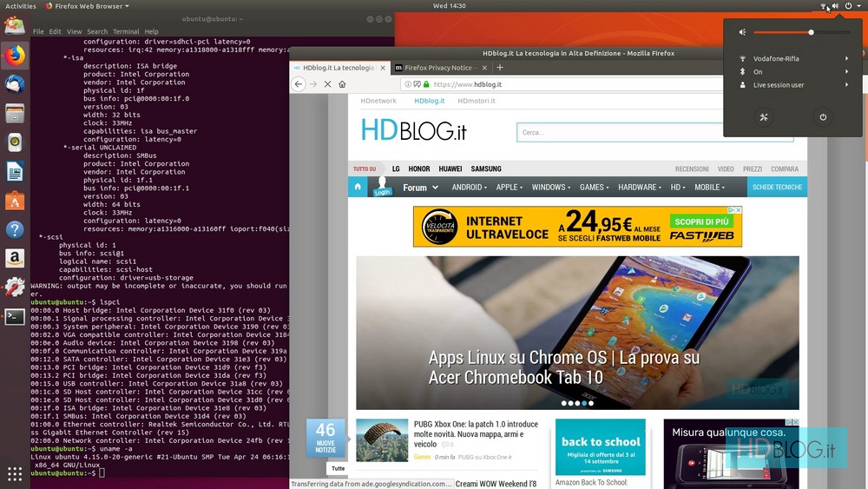This screenshot has width=868, height=489.
Task: Open RECENSIONI link
Action: pyautogui.click(x=692, y=169)
